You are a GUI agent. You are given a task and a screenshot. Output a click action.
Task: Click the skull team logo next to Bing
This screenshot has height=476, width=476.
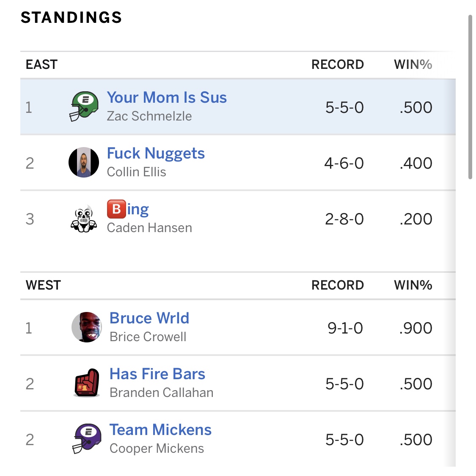click(x=83, y=219)
